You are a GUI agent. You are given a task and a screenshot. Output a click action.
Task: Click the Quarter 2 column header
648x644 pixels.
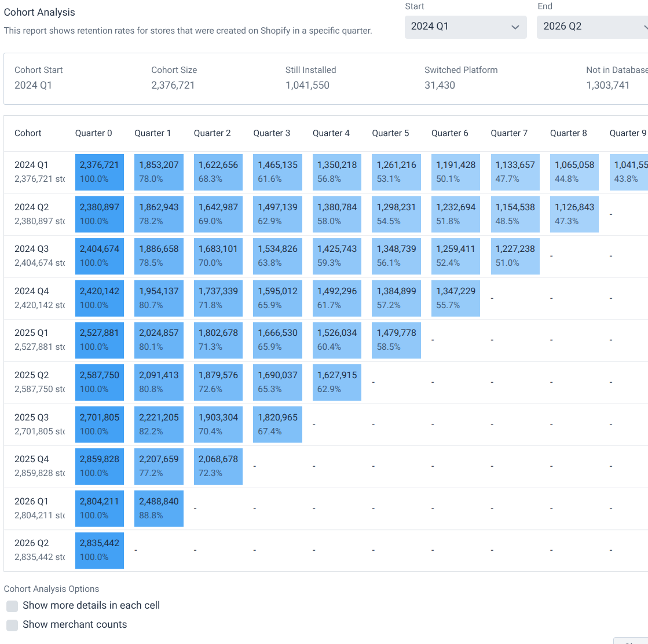(x=212, y=133)
